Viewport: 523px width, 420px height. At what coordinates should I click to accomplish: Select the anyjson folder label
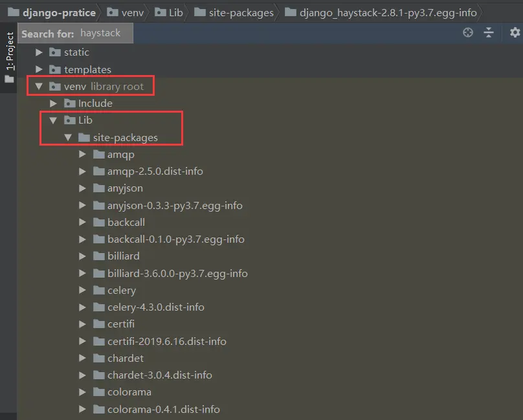(125, 188)
